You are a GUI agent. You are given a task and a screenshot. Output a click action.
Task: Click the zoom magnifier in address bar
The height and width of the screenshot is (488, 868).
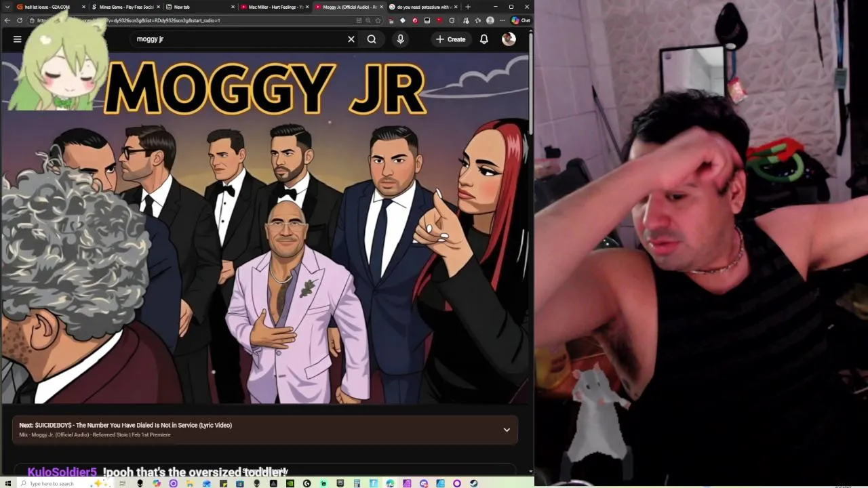tap(368, 20)
